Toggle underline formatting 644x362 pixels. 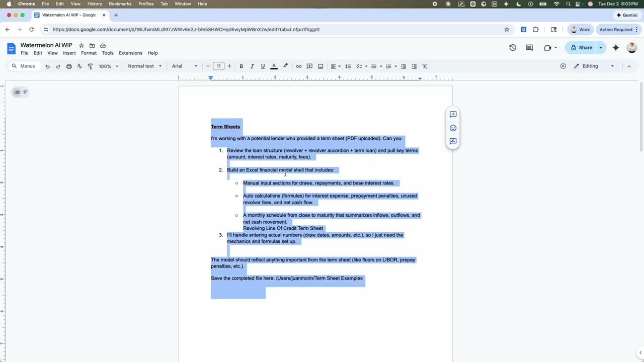(263, 66)
